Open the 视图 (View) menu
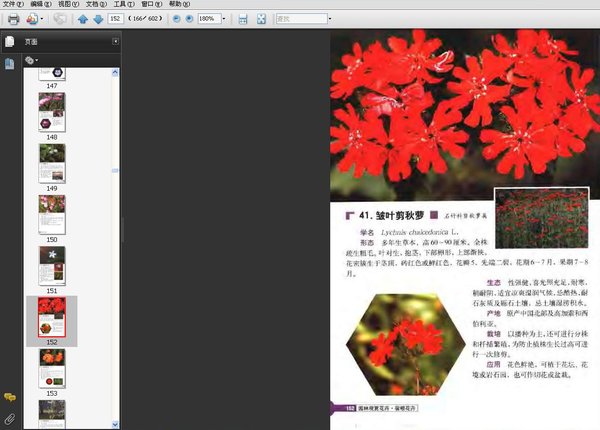This screenshot has height=430, width=600. point(68,4)
